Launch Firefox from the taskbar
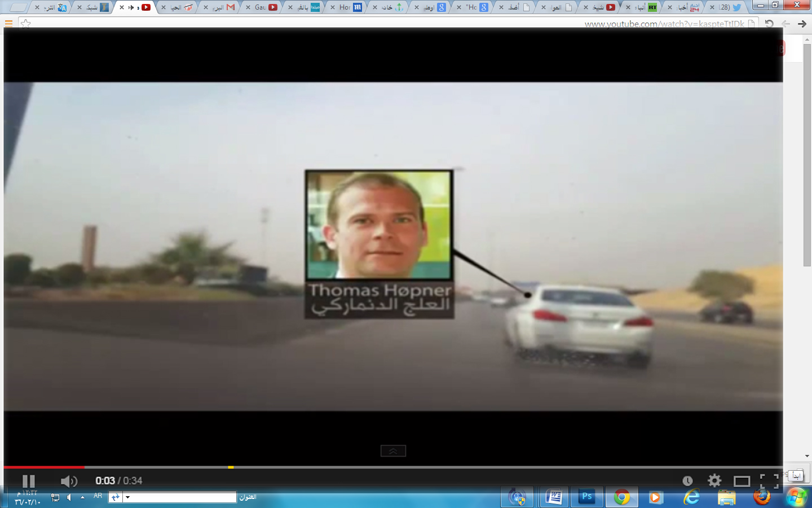 (762, 497)
